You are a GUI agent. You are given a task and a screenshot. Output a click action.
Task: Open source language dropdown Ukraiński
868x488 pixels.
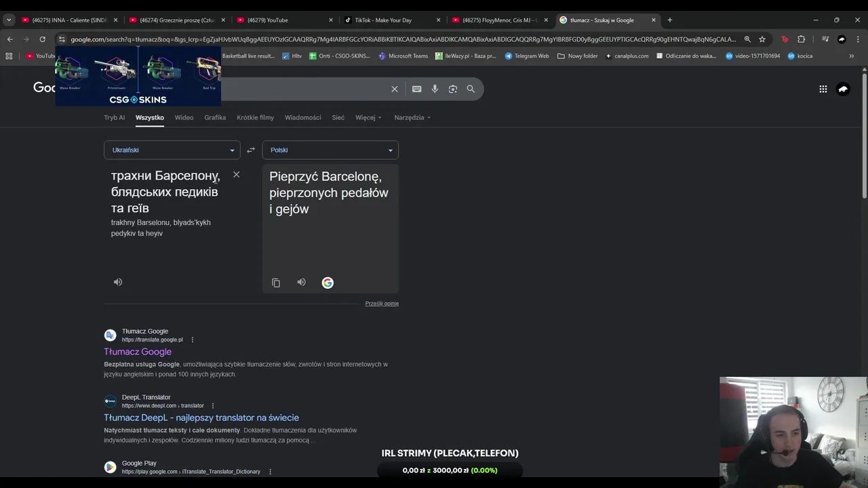coord(172,150)
